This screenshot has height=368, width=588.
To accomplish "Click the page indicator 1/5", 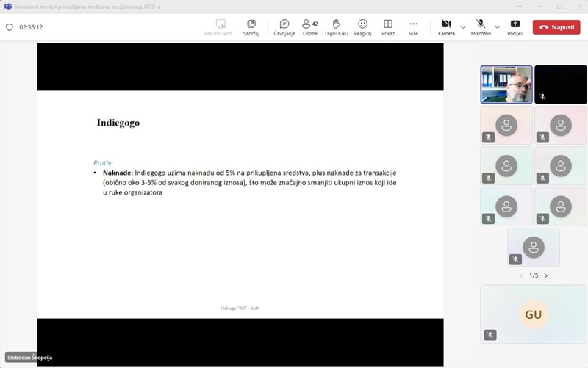I will [x=534, y=275].
